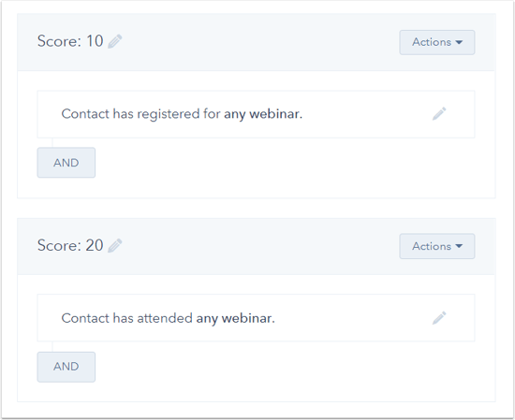Image resolution: width=515 pixels, height=420 pixels.
Task: Open Actions dropdown for Score 10 set
Action: coord(437,42)
